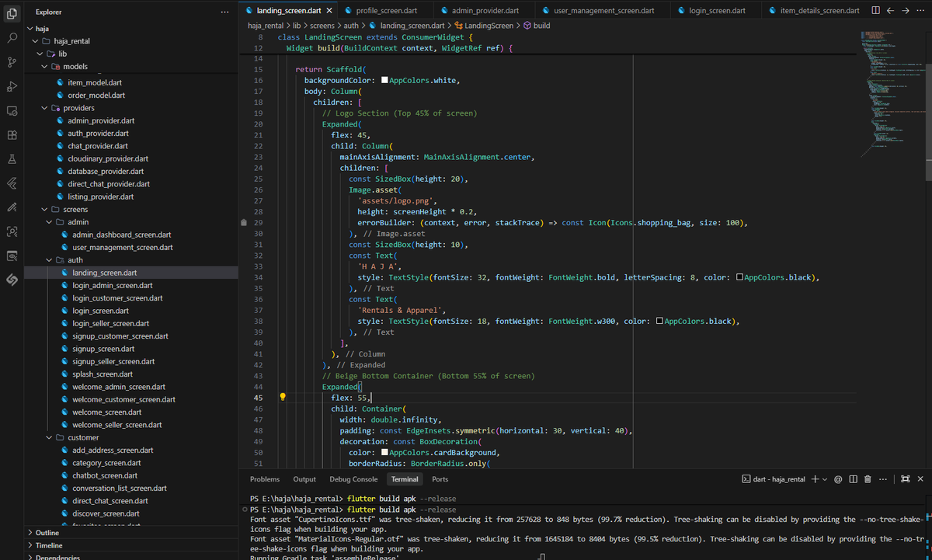Open the Output panel tab
The height and width of the screenshot is (560, 932).
304,479
